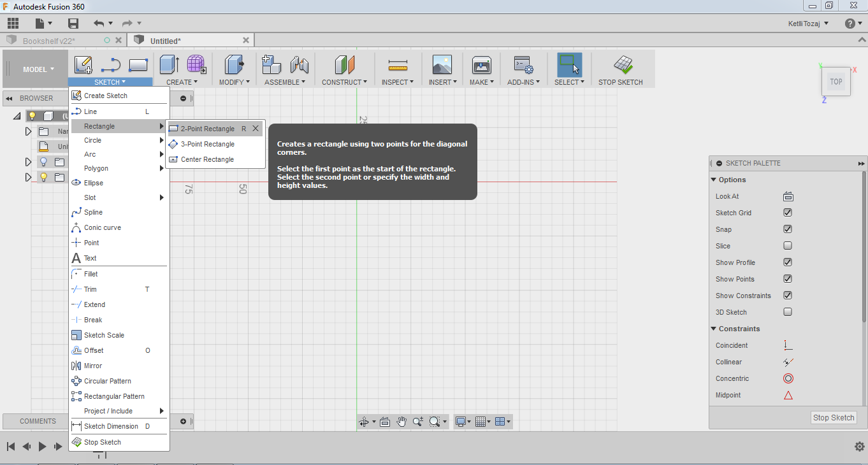Click the Collinear constraint icon

click(788, 362)
